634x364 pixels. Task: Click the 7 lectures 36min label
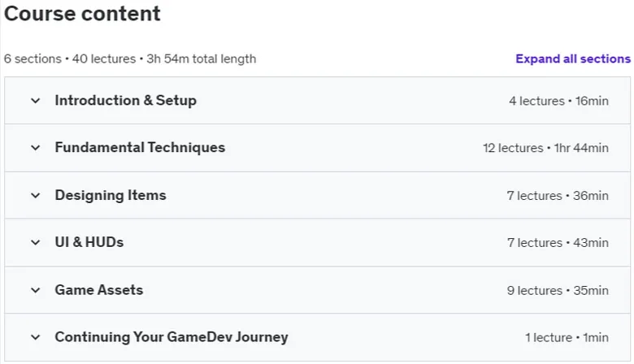pyautogui.click(x=558, y=196)
